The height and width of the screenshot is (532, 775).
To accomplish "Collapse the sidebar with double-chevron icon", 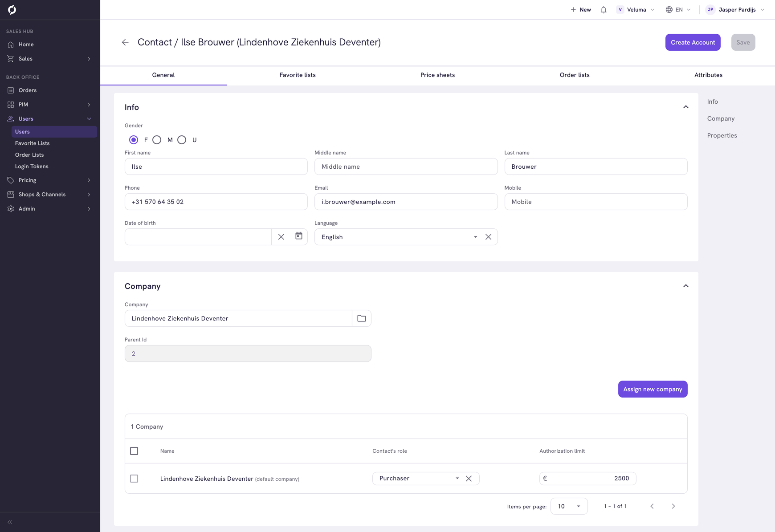I will coord(10,522).
